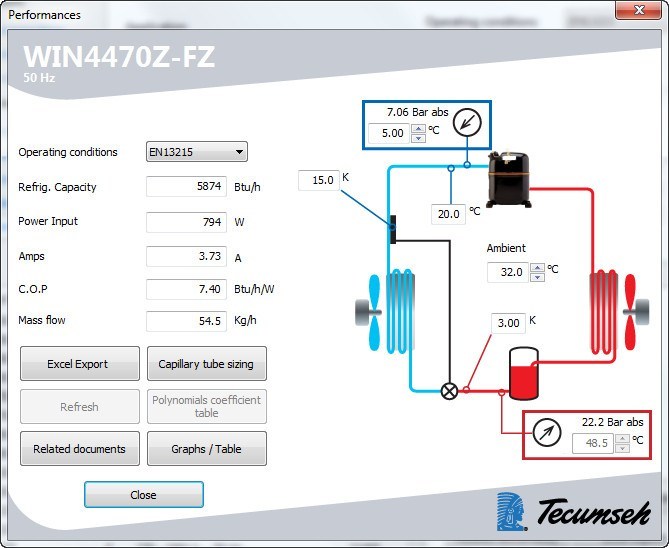
Task: Decrease Ambient temperature with down arrow
Action: tap(537, 277)
